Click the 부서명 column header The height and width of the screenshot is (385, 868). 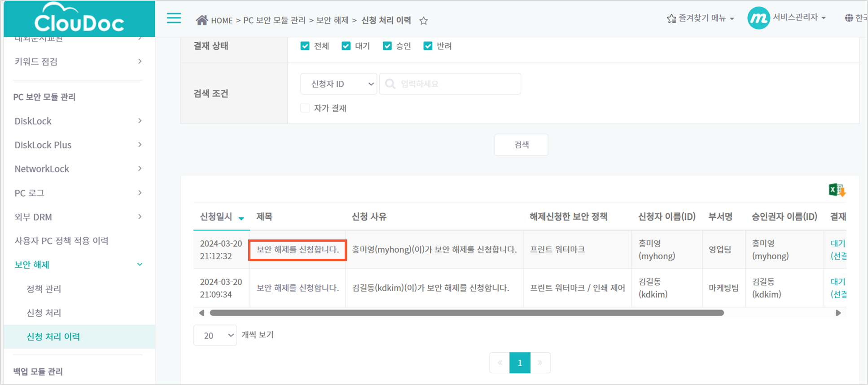coord(720,217)
